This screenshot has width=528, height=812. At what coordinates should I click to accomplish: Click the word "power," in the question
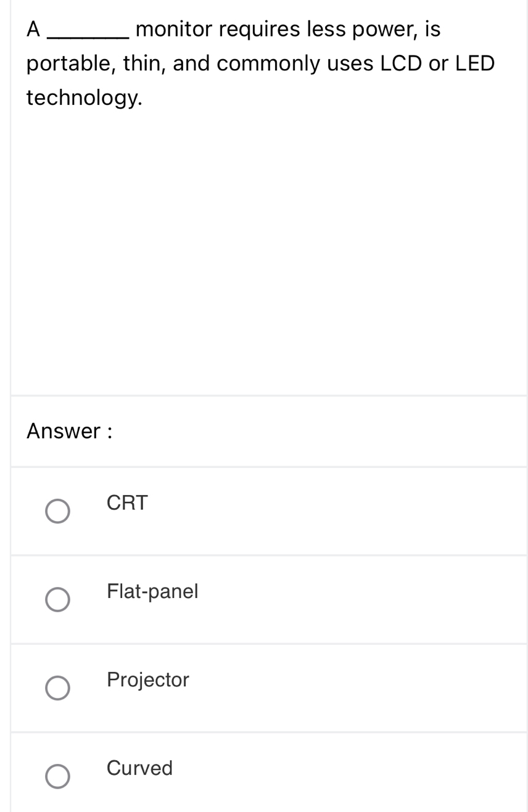(386, 30)
